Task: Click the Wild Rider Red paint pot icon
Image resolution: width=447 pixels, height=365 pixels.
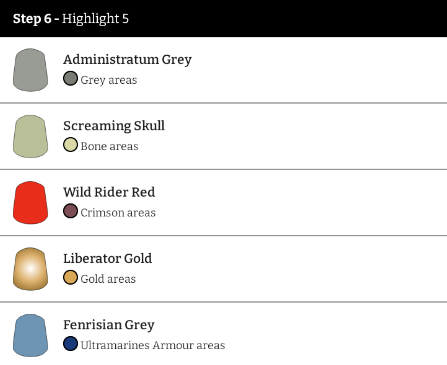Action: point(30,203)
